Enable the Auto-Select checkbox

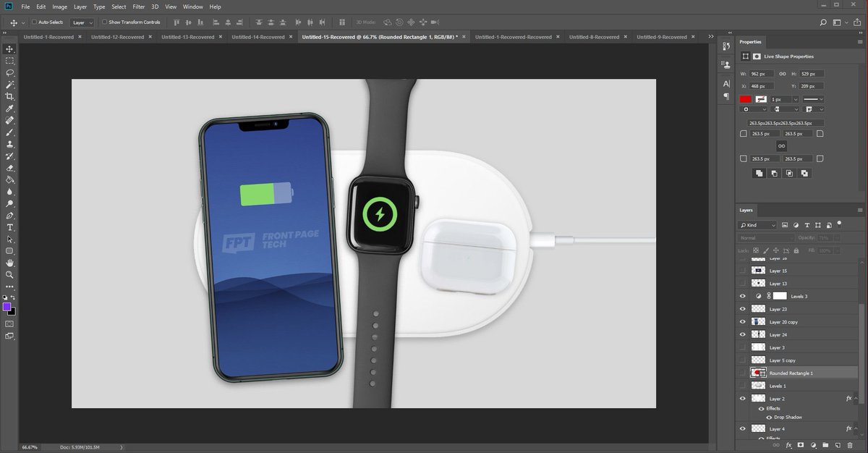35,22
